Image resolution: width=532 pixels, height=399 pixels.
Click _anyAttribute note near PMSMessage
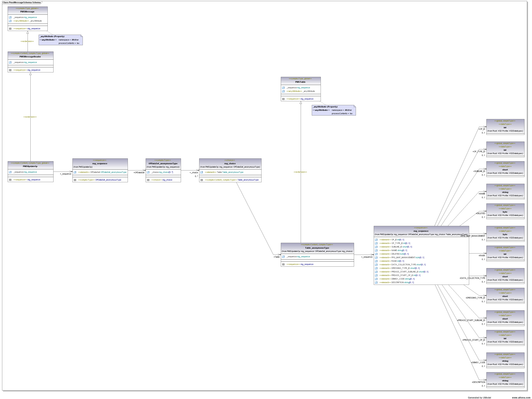tap(61, 40)
